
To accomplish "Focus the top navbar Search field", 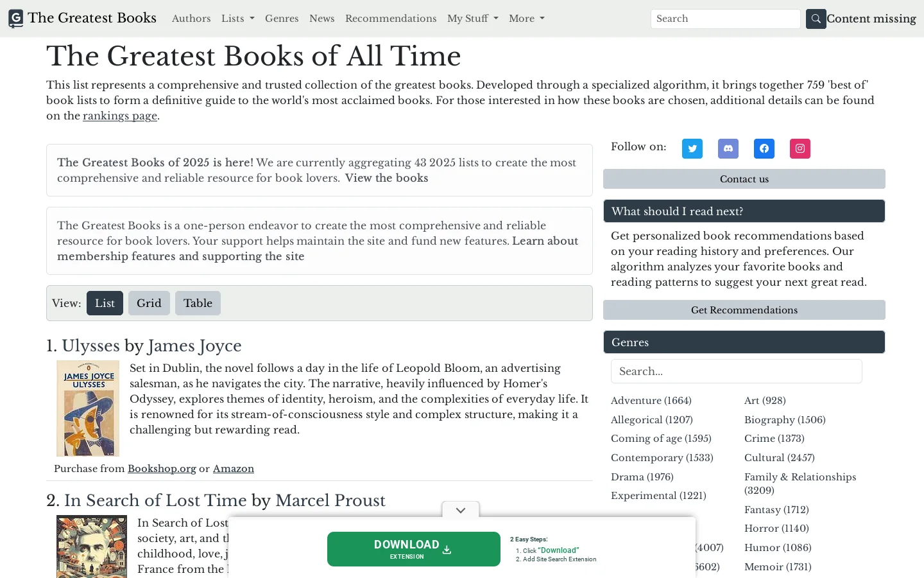I will click(726, 19).
